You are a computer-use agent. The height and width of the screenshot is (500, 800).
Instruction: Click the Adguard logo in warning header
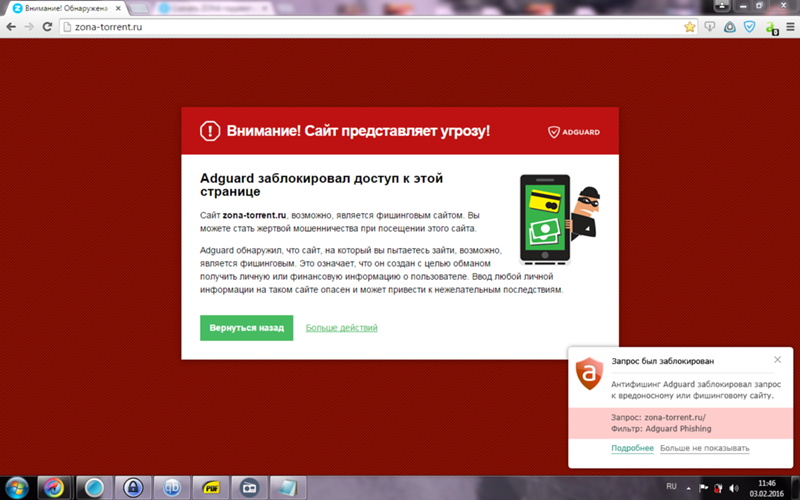click(574, 132)
